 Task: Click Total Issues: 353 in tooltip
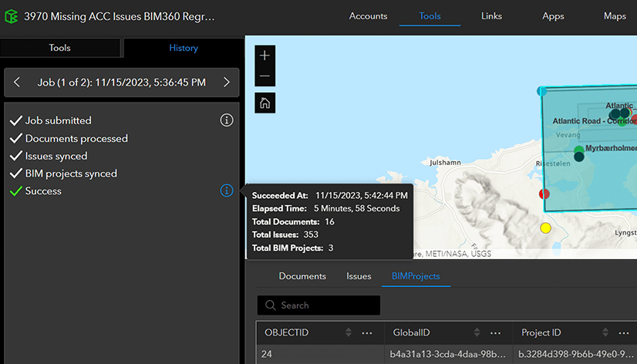(285, 234)
